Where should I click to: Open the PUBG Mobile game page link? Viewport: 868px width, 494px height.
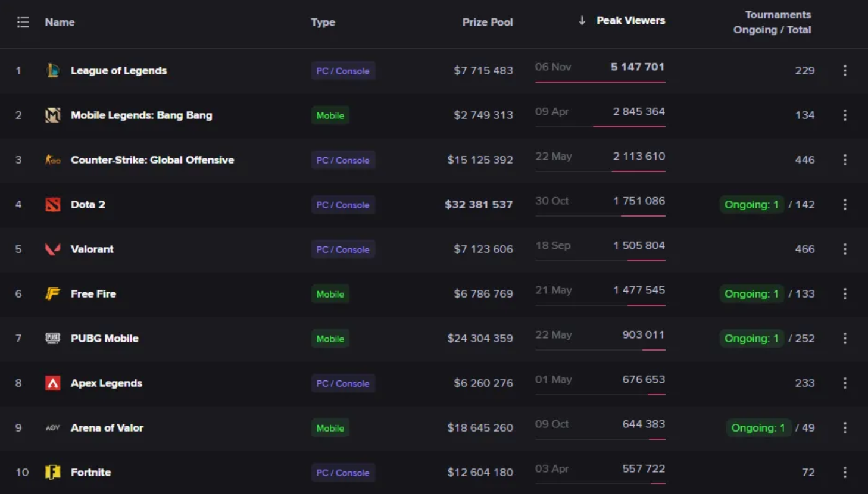pos(104,338)
